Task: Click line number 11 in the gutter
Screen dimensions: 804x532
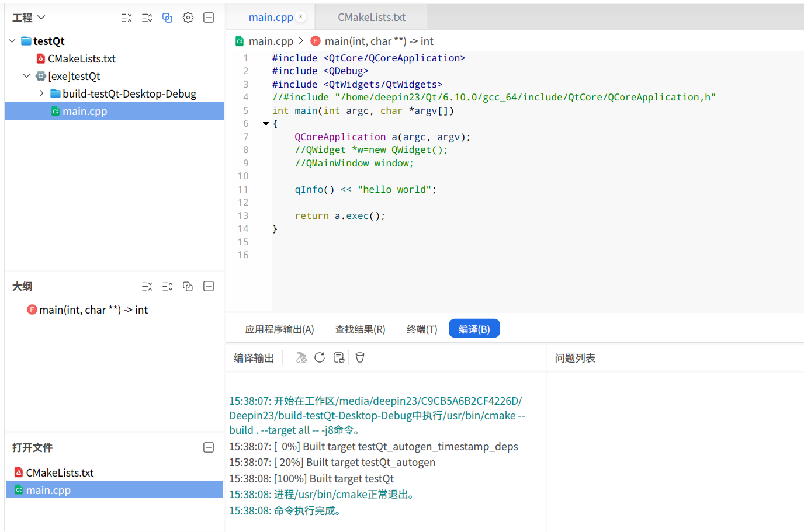Action: pos(243,189)
